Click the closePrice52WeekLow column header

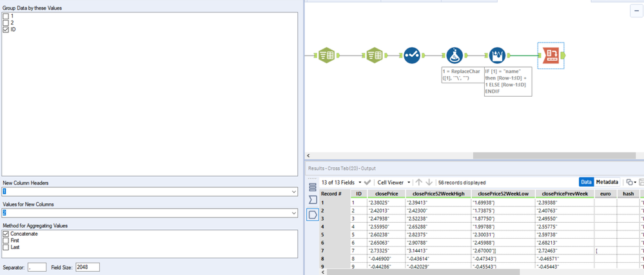click(x=503, y=194)
